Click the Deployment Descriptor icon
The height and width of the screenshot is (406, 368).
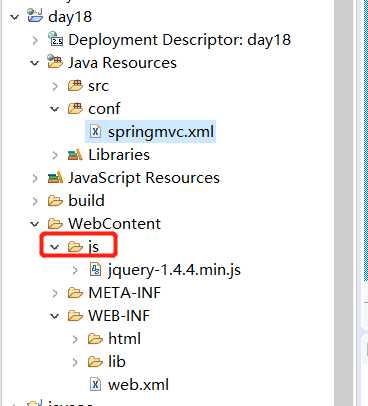point(56,39)
